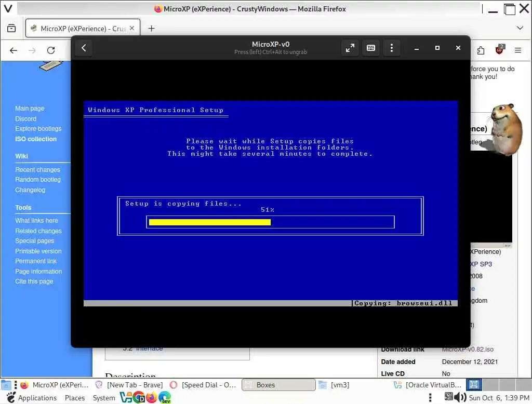
Task: Open the System panel menu
Action: coord(104,398)
